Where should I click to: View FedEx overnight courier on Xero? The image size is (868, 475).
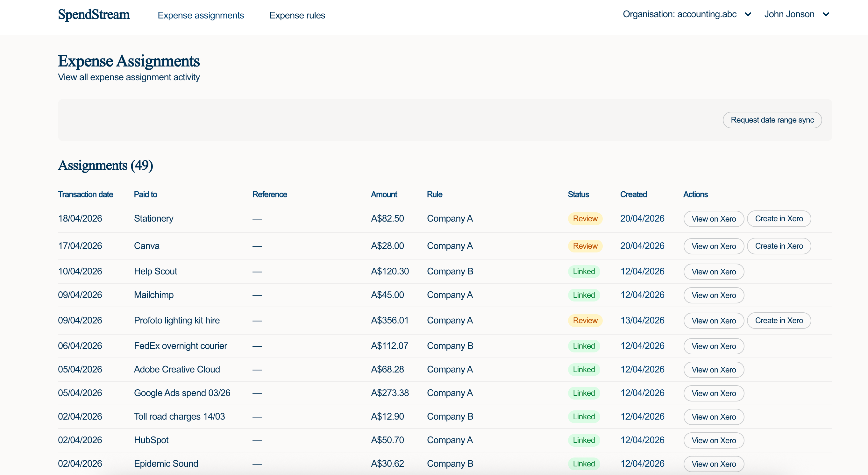(x=714, y=346)
